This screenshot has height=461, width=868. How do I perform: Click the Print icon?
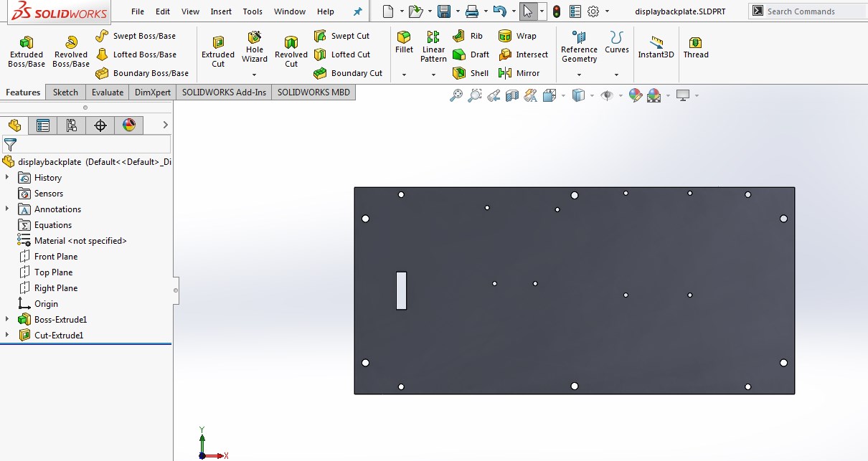pyautogui.click(x=471, y=11)
